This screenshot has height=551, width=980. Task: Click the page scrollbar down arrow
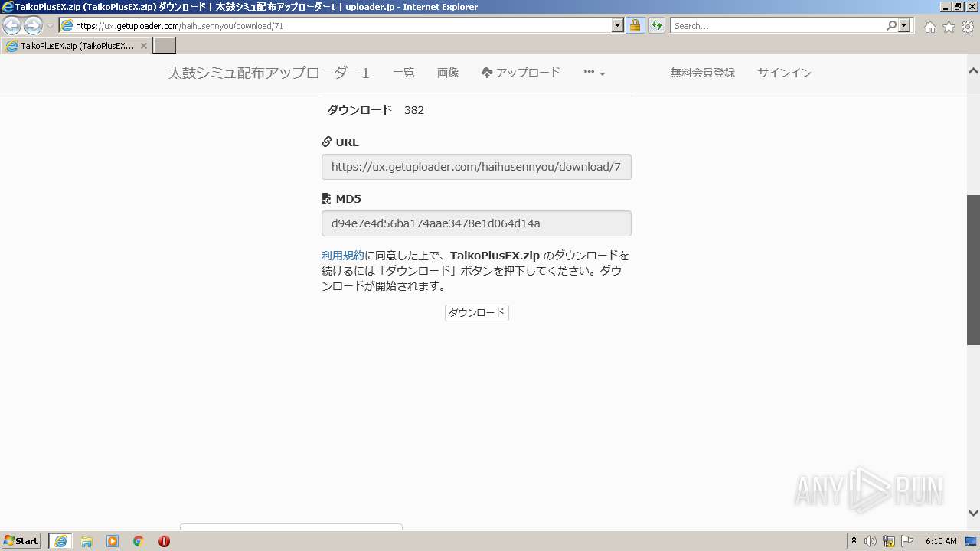pyautogui.click(x=973, y=514)
